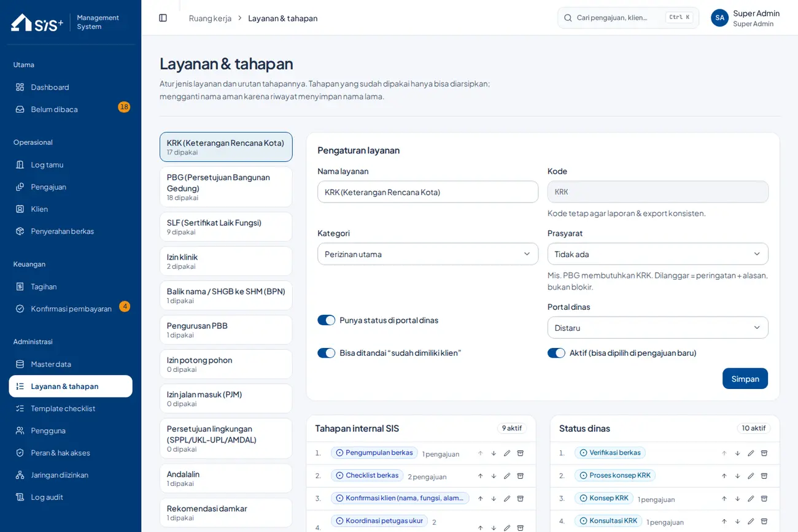Click the Simpan button
This screenshot has height=532, width=798.
[x=745, y=379]
